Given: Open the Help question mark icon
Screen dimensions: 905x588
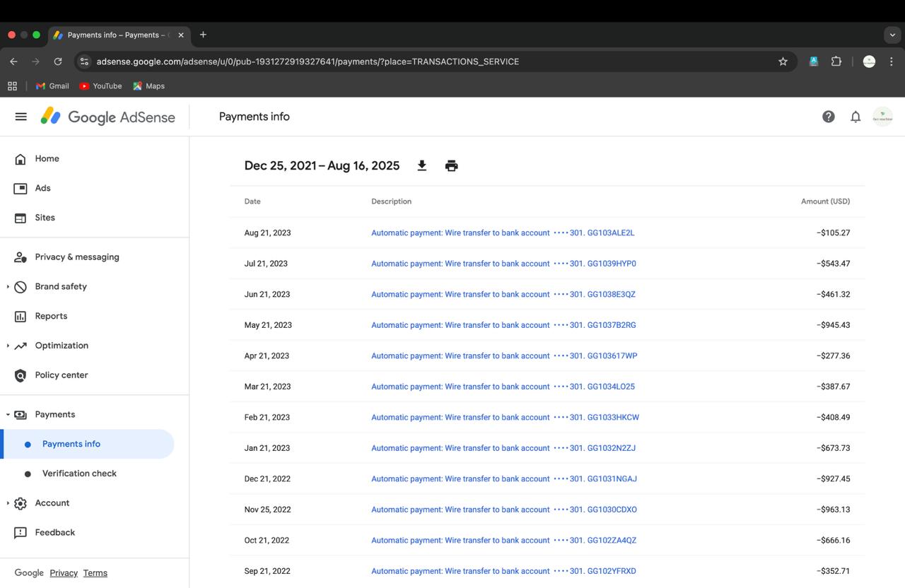Looking at the screenshot, I should pos(829,117).
